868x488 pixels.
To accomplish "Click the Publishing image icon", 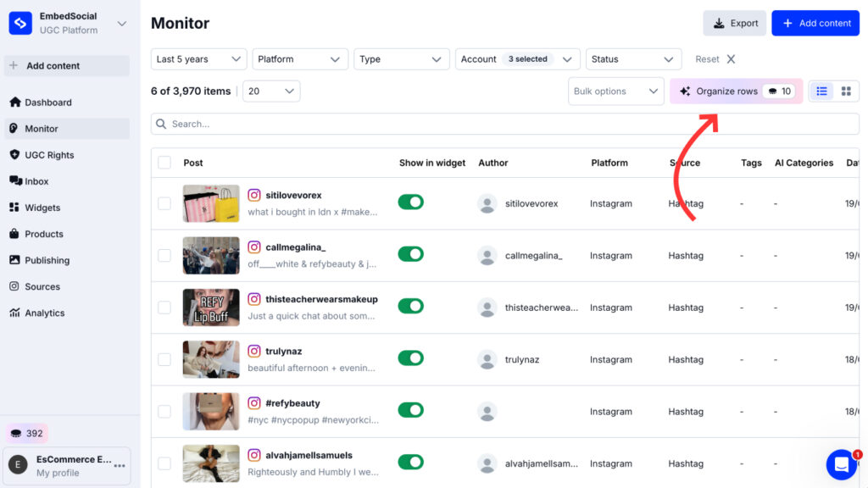I will tap(14, 259).
